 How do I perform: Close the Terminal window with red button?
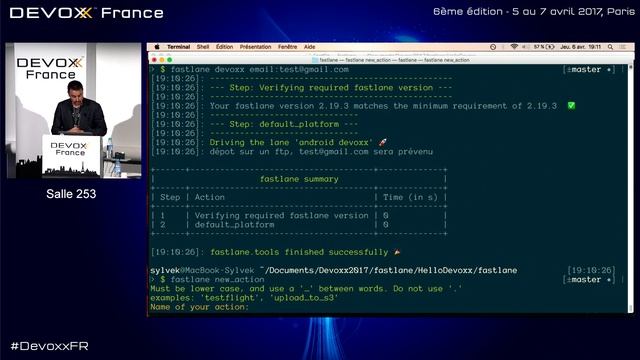click(x=154, y=60)
